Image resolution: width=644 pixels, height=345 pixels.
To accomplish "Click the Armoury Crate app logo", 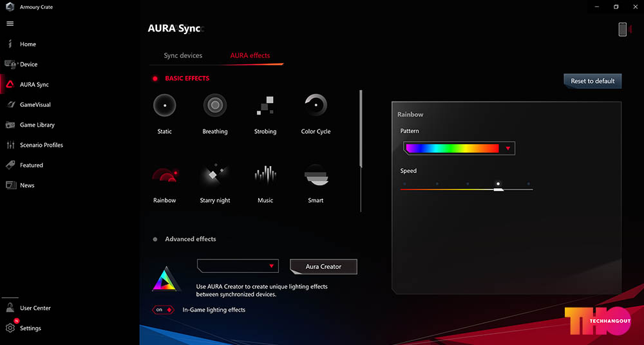I will [10, 7].
